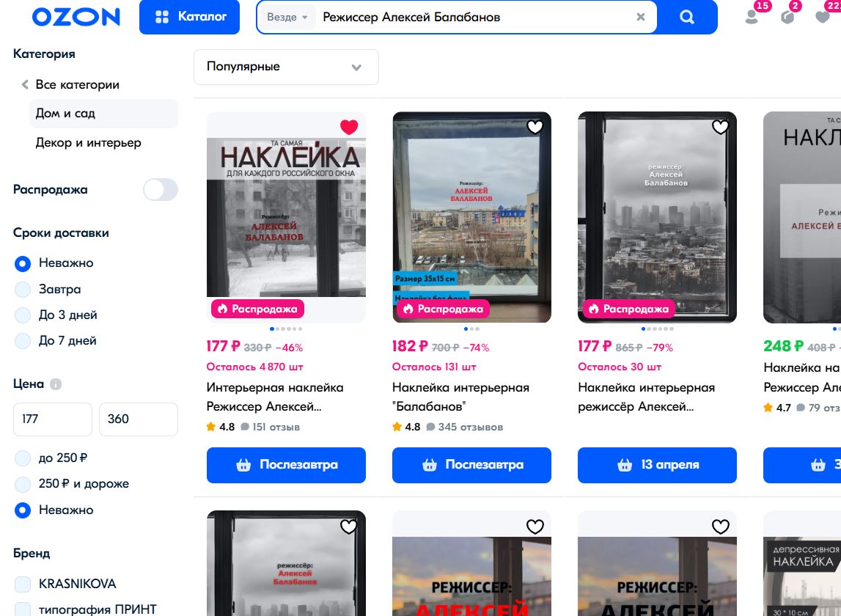
Task: Click Распродажа badge on 30 шт item
Action: tap(628, 309)
